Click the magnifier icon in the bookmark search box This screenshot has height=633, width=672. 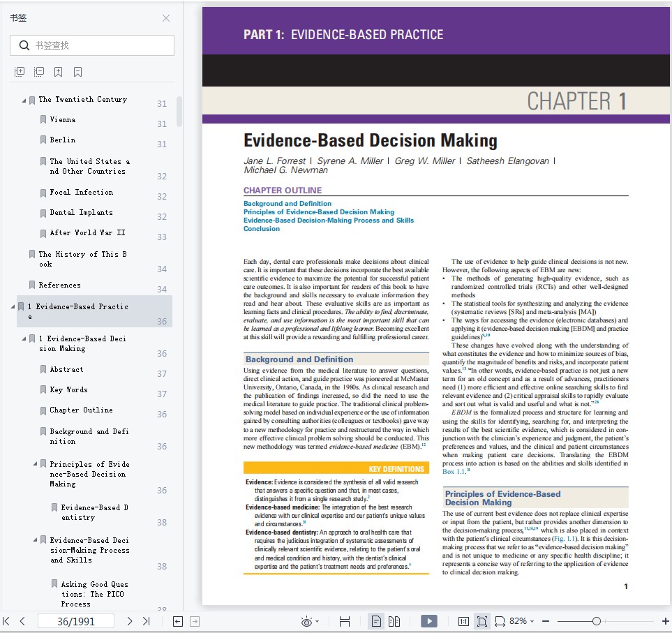pyautogui.click(x=24, y=45)
